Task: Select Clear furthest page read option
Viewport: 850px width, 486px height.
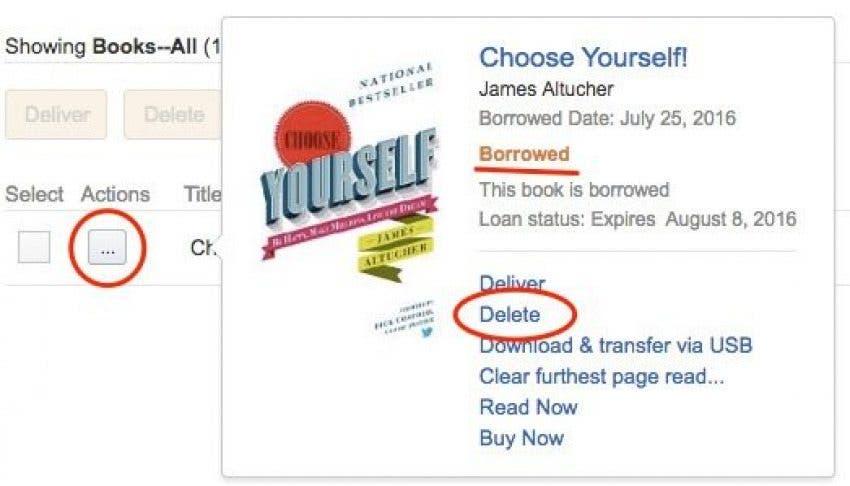Action: coord(602,376)
